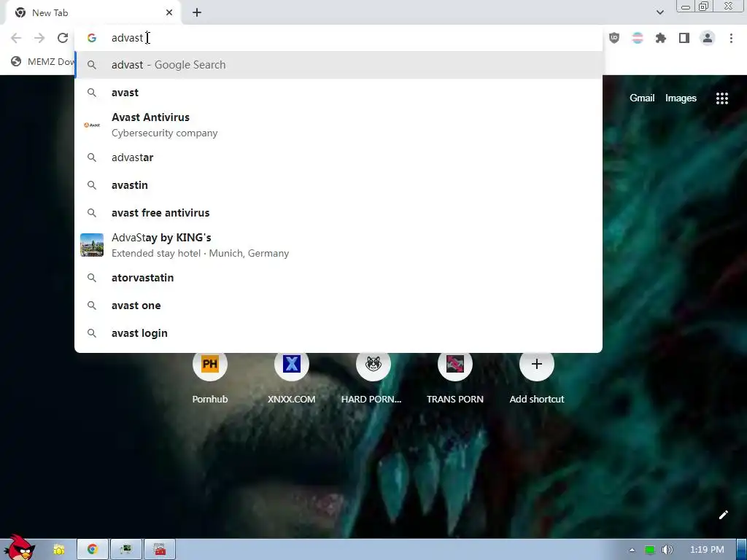Choose the 'avast login' suggestion
Screen dimensions: 747x560
point(338,332)
